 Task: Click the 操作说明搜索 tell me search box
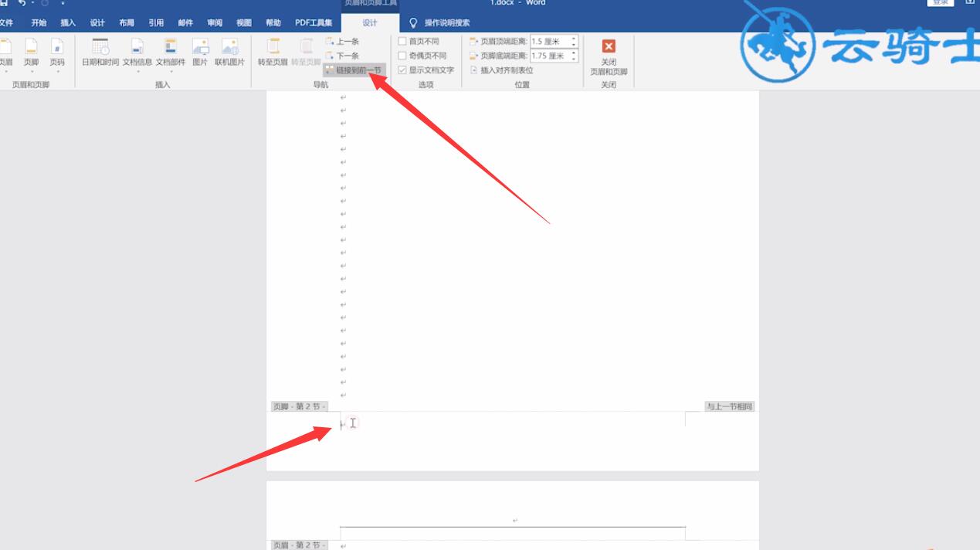[x=446, y=23]
